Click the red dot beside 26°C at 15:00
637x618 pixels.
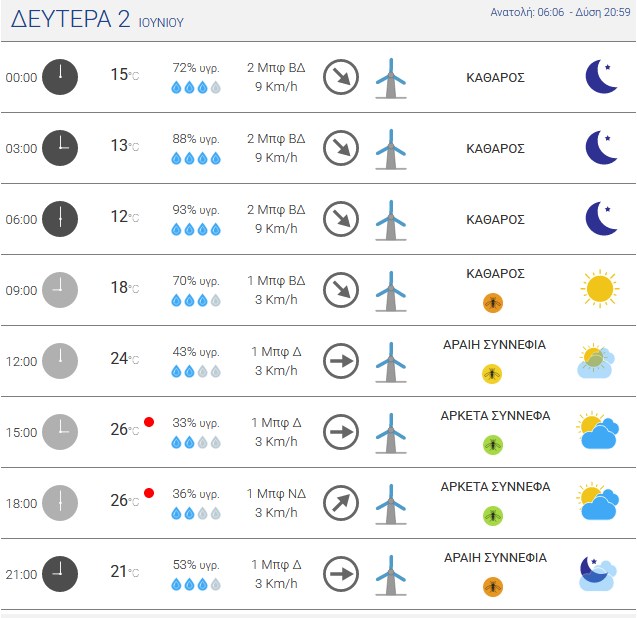tap(149, 422)
